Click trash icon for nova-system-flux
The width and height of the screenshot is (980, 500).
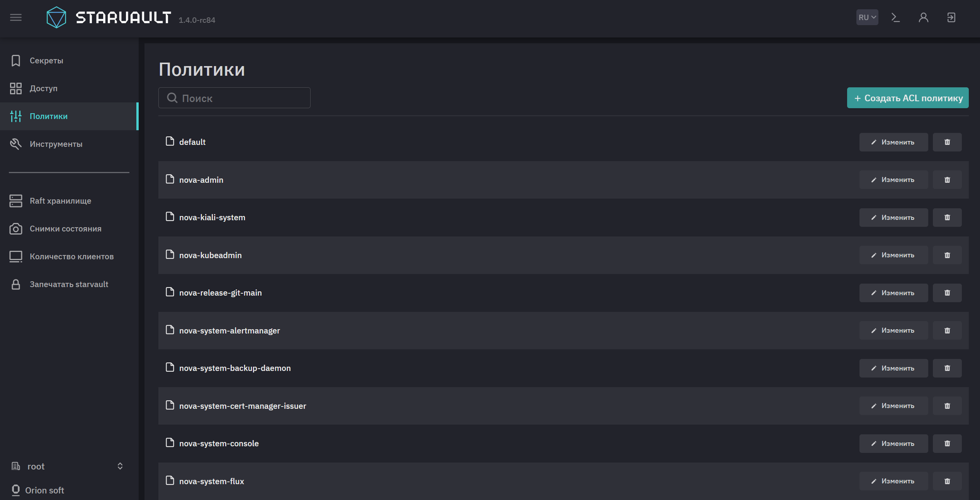947,481
